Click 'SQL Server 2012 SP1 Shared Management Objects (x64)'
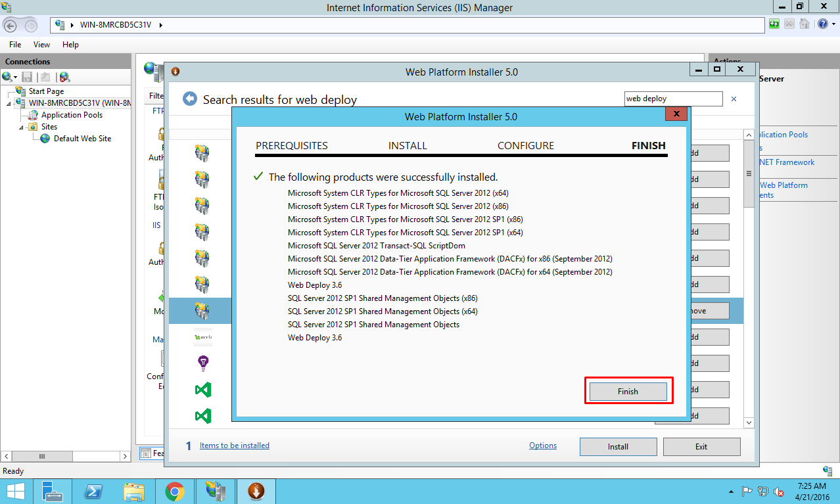Viewport: 840px width, 504px height. 383,311
